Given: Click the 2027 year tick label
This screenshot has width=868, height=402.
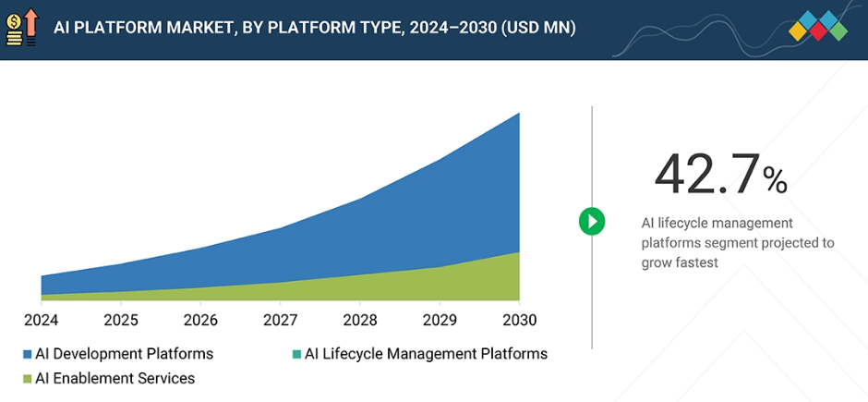Looking at the screenshot, I should [280, 320].
